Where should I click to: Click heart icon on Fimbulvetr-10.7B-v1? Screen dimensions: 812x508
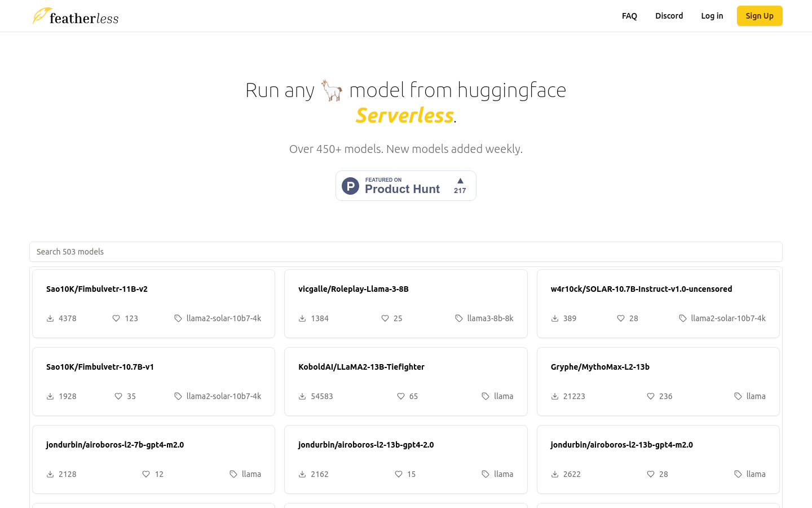click(x=118, y=396)
